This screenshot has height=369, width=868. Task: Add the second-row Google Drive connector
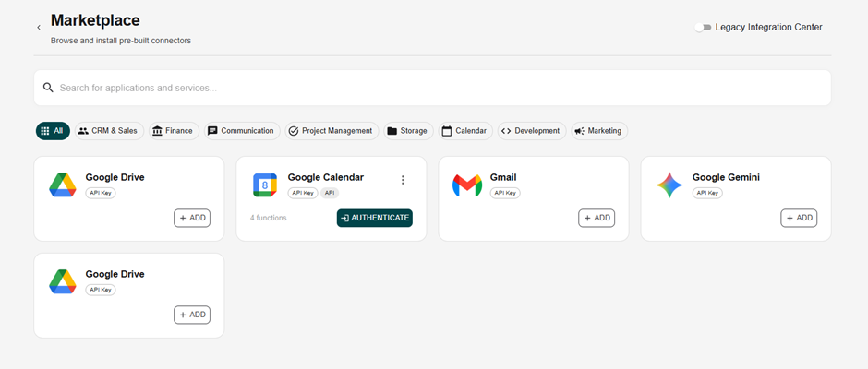click(192, 315)
